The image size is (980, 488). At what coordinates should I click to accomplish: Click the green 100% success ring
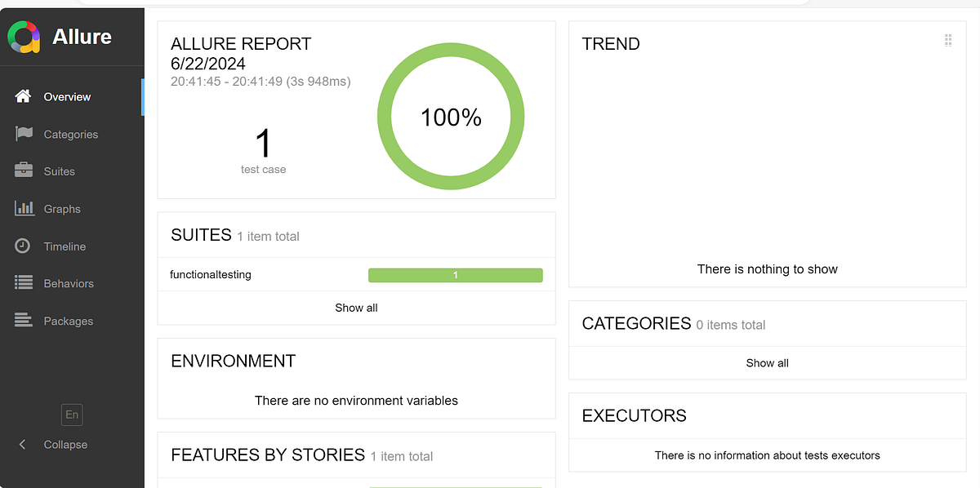(x=450, y=117)
